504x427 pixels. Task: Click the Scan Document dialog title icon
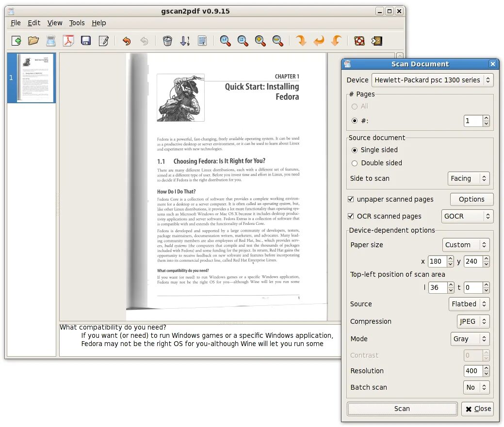(347, 64)
